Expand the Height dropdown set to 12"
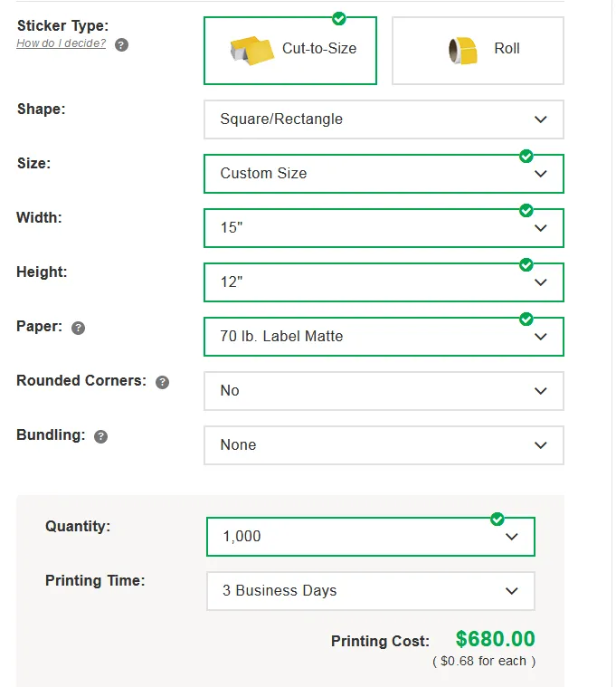The height and width of the screenshot is (687, 616). tap(384, 282)
